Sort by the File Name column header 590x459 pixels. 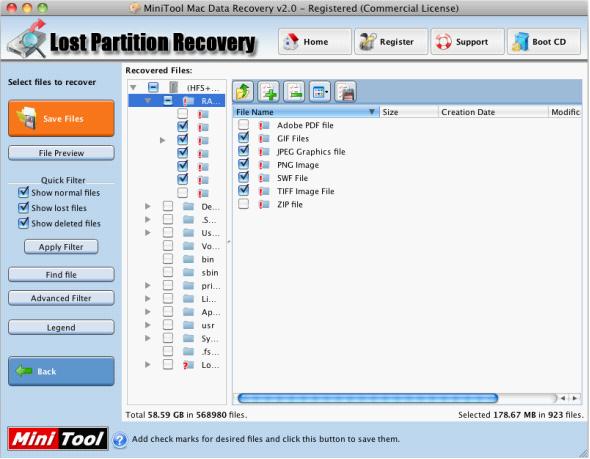click(x=306, y=112)
